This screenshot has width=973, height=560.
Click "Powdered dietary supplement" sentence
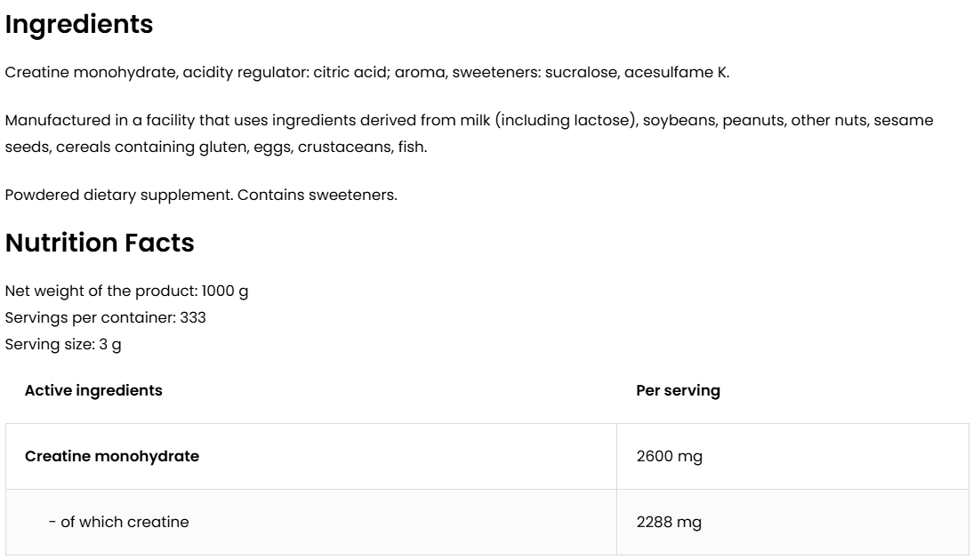(119, 195)
